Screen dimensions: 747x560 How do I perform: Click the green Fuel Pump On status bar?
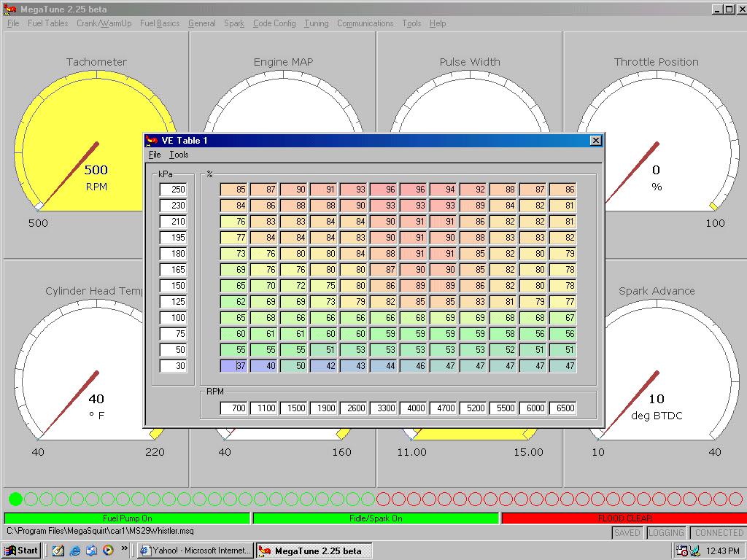(127, 518)
